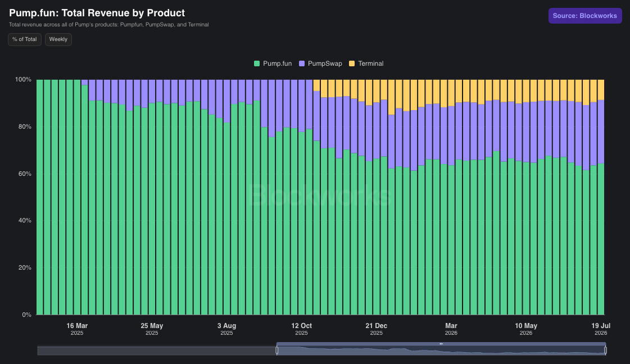
Task: Open the 'Weekly' interval dropdown
Action: [58, 39]
